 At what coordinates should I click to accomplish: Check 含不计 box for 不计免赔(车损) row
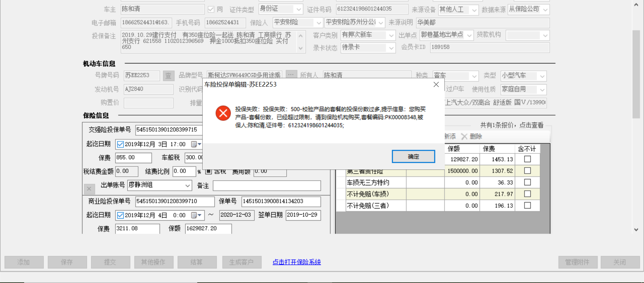pos(527,194)
